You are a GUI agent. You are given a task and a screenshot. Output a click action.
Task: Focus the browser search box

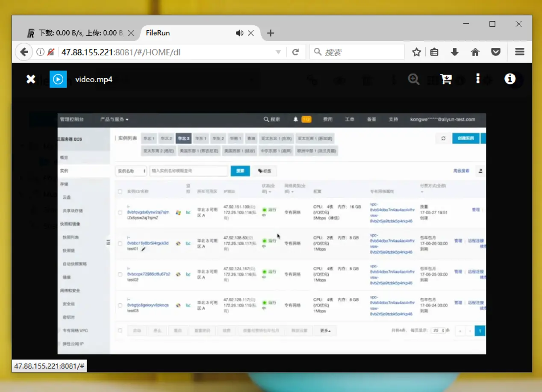[357, 52]
